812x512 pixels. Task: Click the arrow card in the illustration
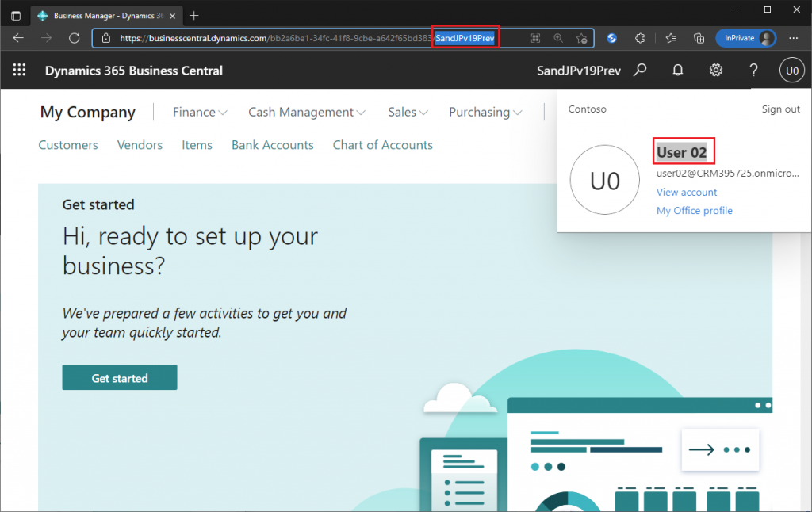coord(720,449)
